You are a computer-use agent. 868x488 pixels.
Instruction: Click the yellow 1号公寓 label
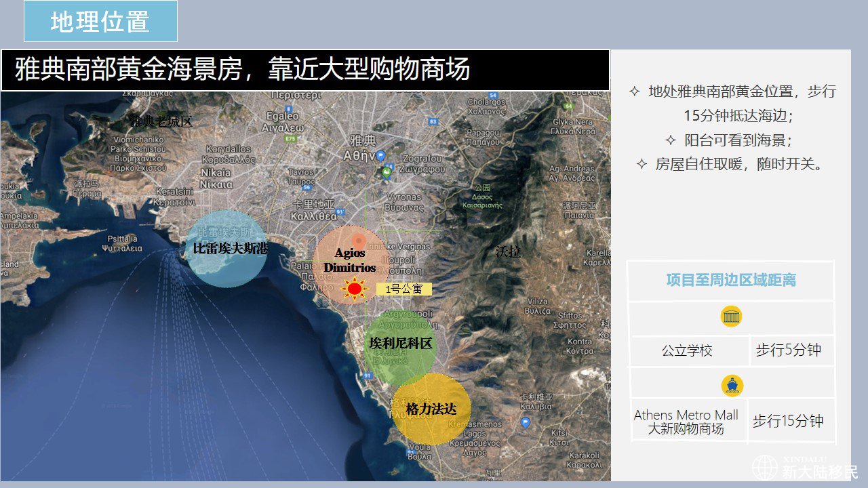(403, 289)
